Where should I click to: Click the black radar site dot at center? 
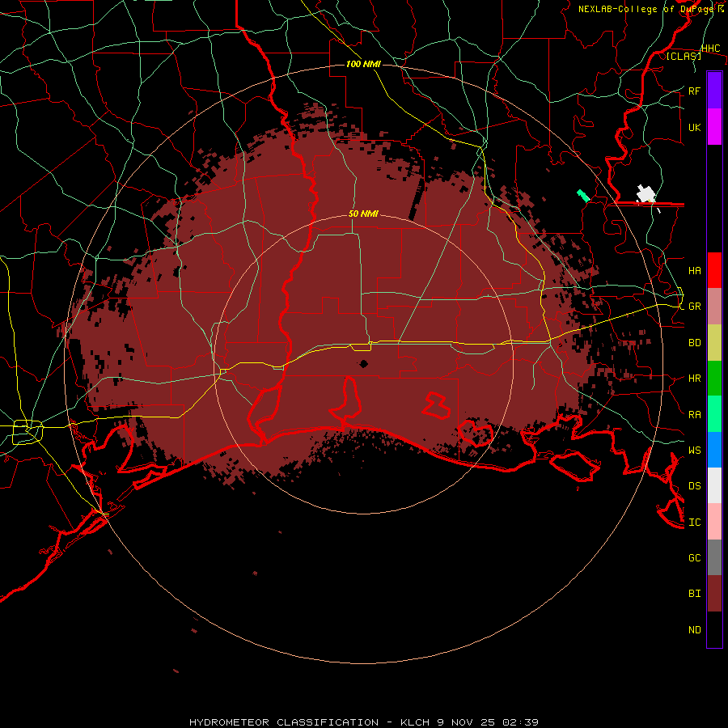363,364
